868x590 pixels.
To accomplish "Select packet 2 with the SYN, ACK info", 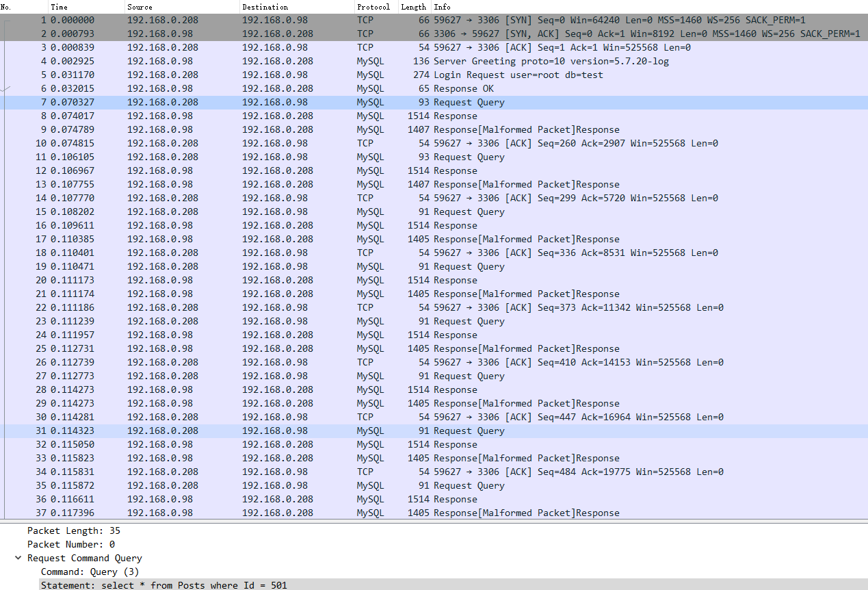I will (x=434, y=34).
